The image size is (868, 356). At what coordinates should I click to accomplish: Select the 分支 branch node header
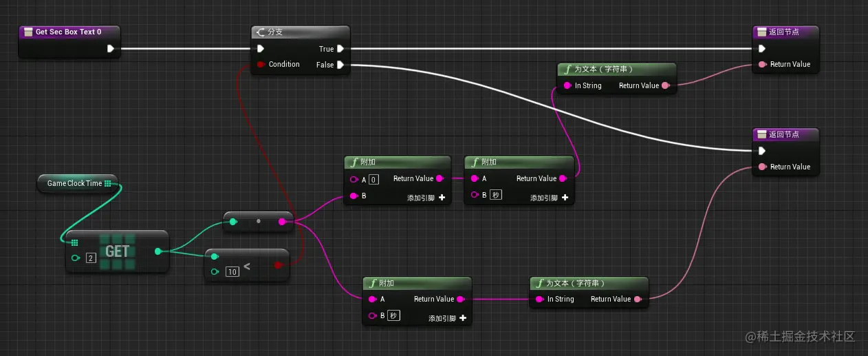point(301,32)
